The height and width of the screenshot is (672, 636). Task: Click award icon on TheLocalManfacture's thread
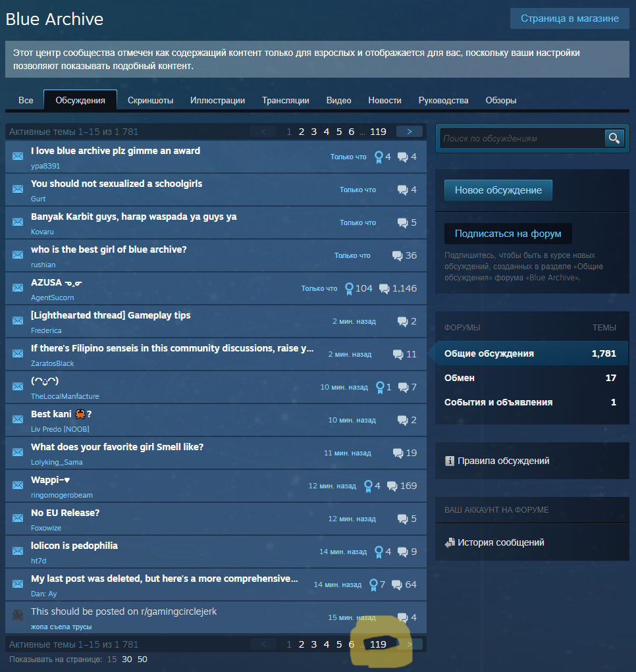pyautogui.click(x=380, y=388)
